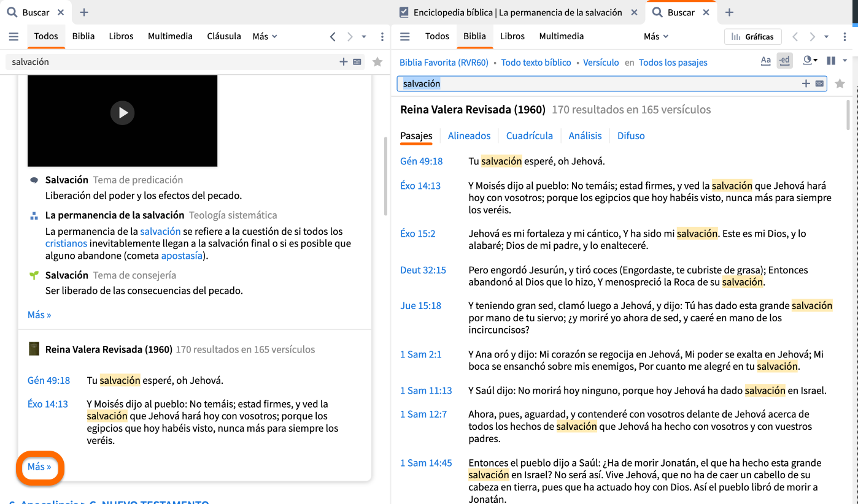Open the hamburger menu in the Todos search panel
Screen dimensions: 858x504
point(14,37)
